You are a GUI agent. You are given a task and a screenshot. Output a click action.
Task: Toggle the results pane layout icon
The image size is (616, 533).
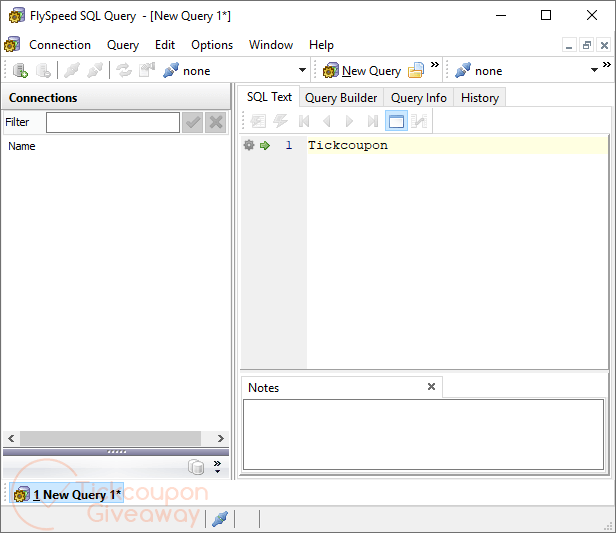click(x=396, y=121)
